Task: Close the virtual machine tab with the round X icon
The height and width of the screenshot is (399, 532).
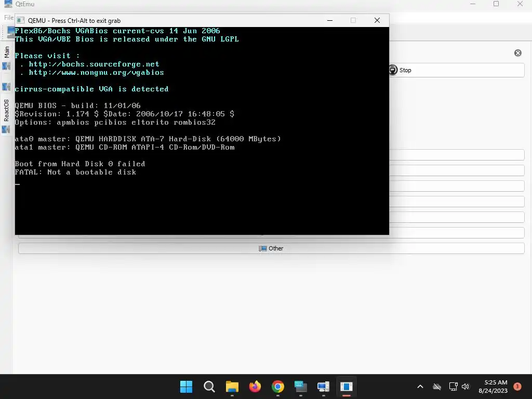Action: tap(518, 53)
